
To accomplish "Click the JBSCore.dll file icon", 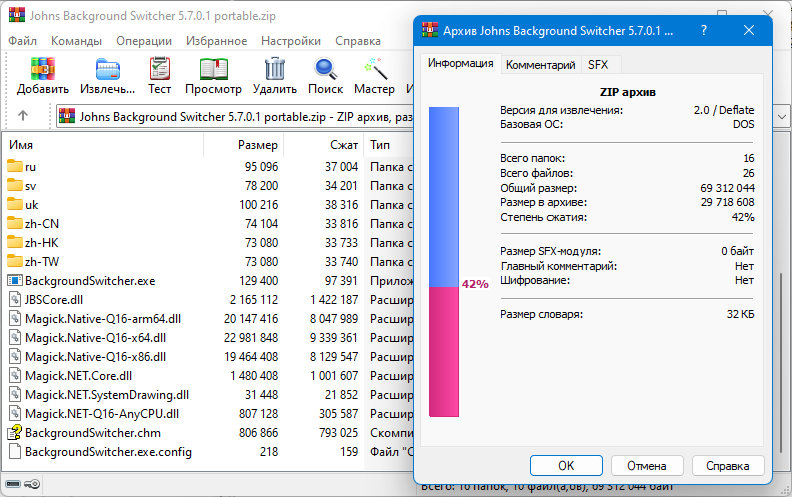I will coord(15,300).
